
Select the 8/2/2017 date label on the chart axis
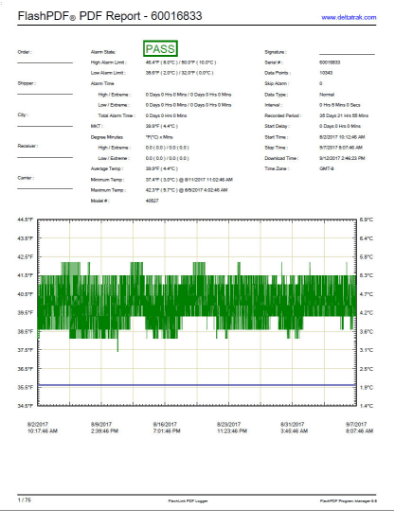(38, 424)
